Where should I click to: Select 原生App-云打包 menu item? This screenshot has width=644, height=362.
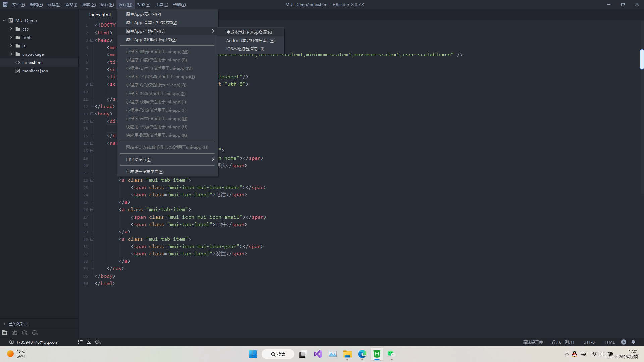(x=167, y=14)
